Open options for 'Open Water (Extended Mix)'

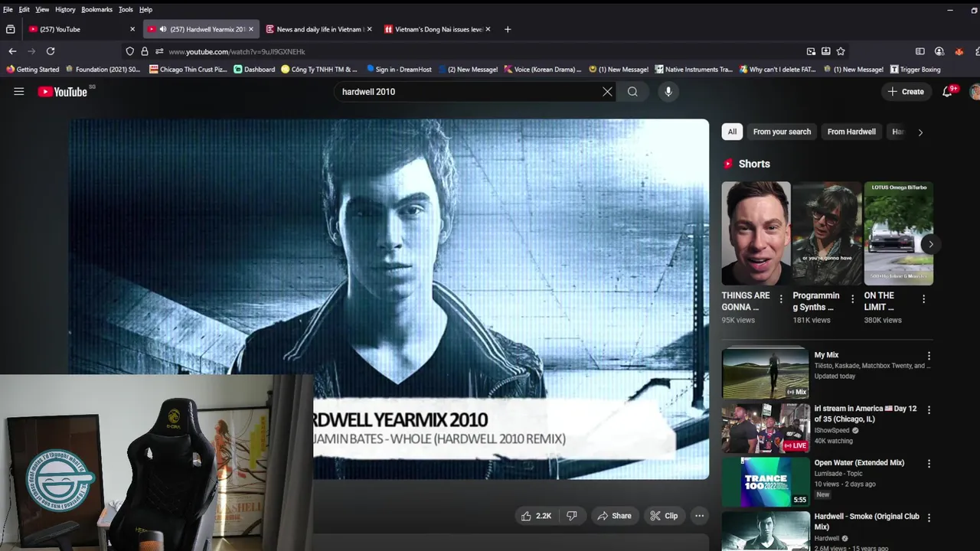point(929,464)
